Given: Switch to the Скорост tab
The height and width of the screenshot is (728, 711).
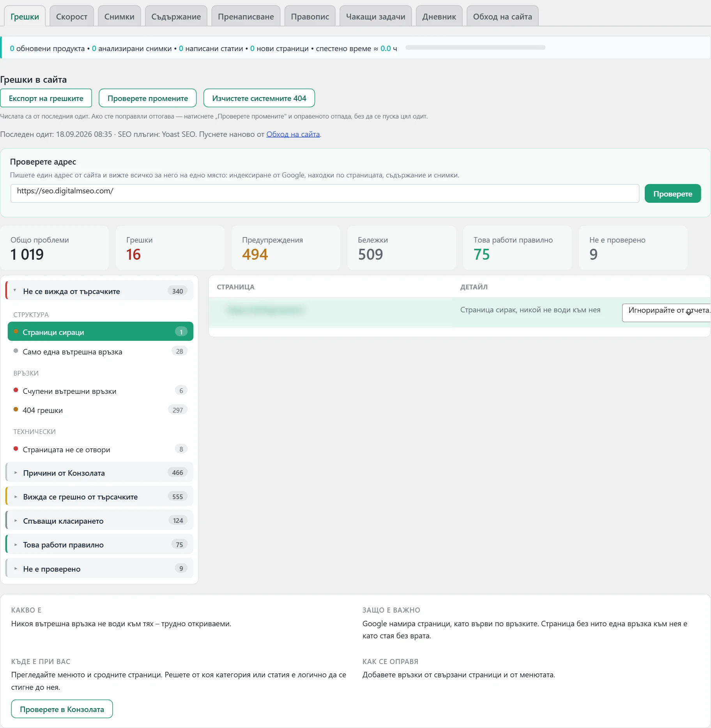Looking at the screenshot, I should click(x=72, y=16).
